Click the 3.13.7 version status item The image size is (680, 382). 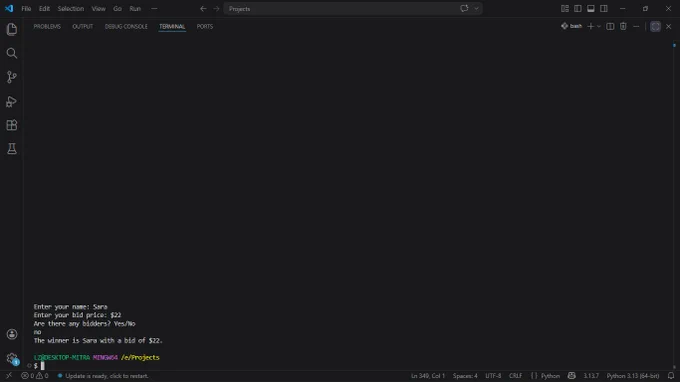[x=591, y=376]
